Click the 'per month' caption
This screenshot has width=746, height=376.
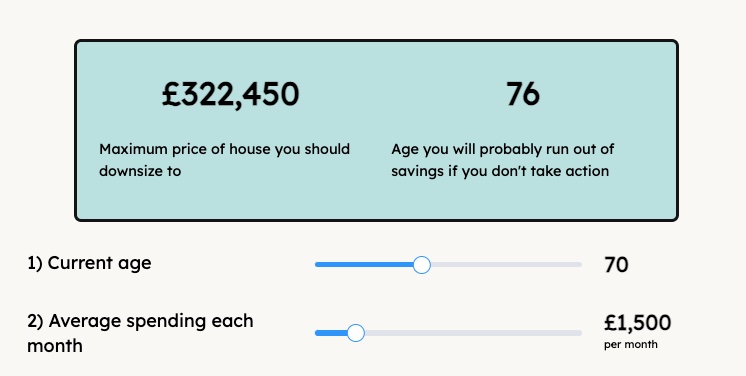tap(631, 344)
